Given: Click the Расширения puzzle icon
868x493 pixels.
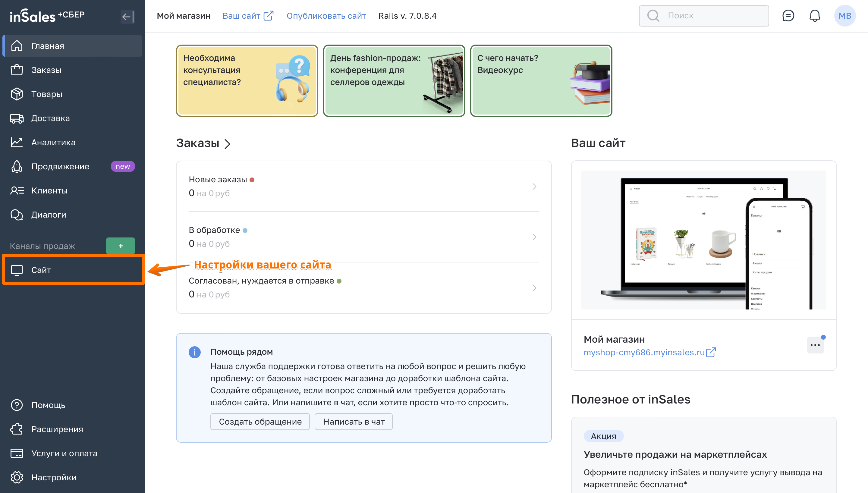Looking at the screenshot, I should 17,429.
